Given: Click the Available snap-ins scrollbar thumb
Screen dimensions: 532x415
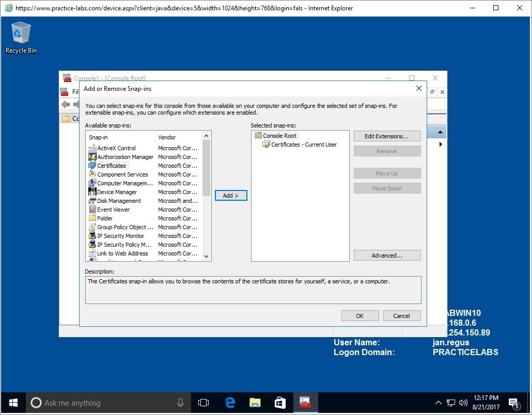Looking at the screenshot, I should point(206,168).
